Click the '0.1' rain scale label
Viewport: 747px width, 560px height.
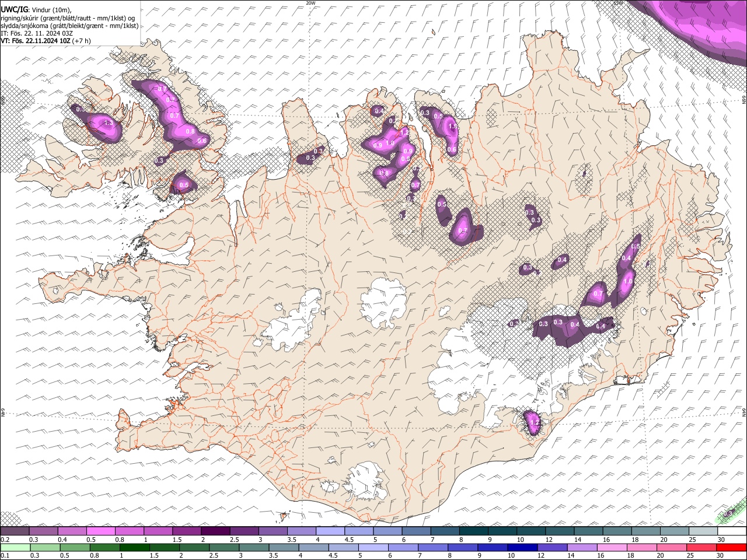[4, 555]
